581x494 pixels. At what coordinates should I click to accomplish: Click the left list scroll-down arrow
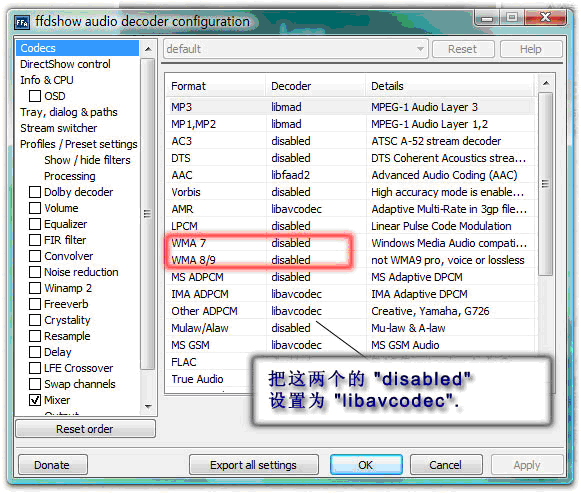click(x=148, y=406)
